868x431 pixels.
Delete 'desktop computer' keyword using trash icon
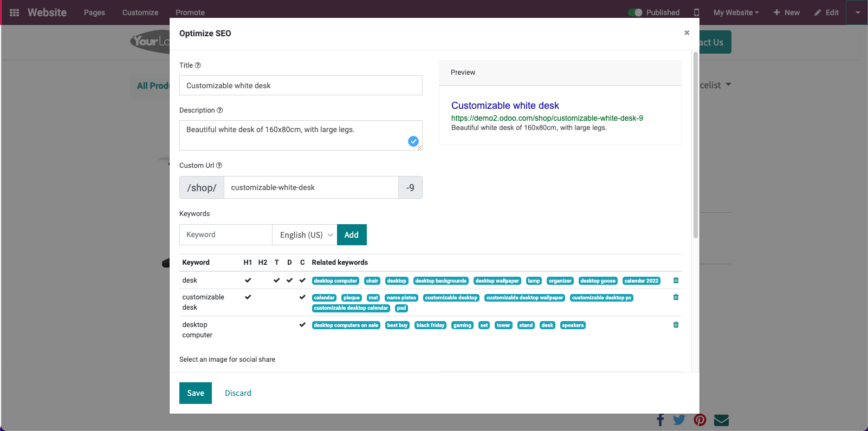click(x=676, y=325)
